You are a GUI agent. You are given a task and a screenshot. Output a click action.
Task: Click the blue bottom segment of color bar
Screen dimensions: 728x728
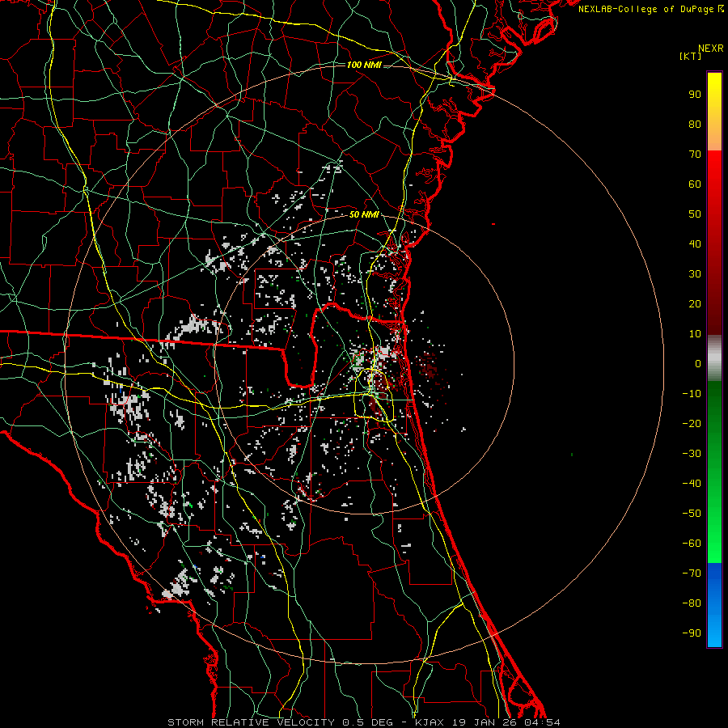coord(714,605)
